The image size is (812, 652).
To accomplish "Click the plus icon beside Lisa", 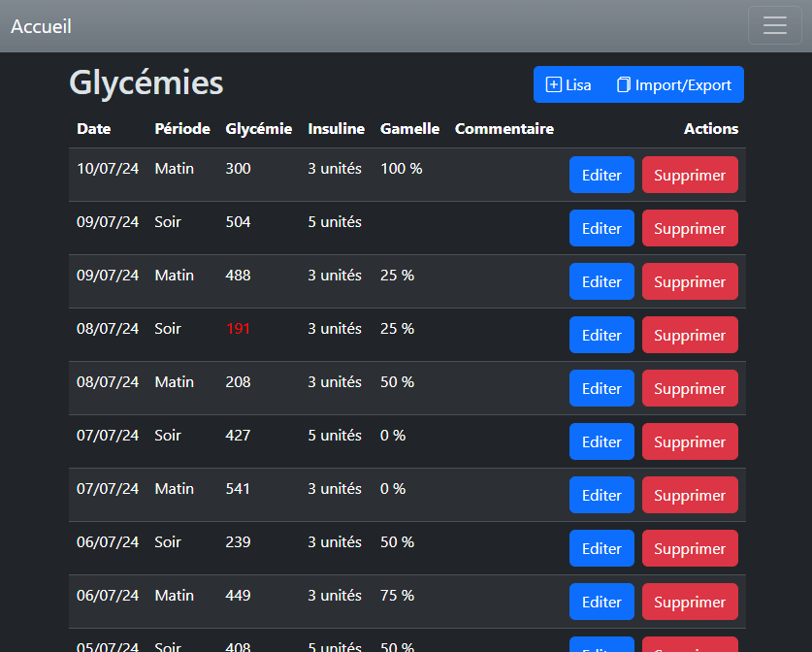I will [x=554, y=84].
